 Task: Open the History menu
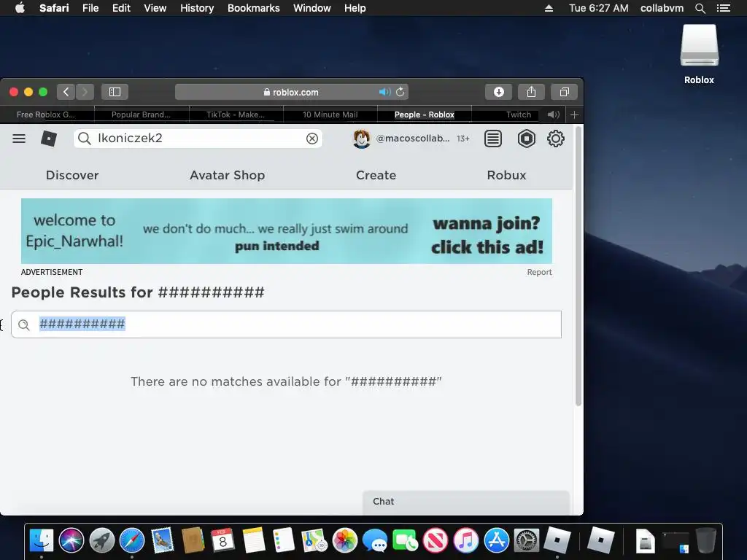[x=197, y=8]
